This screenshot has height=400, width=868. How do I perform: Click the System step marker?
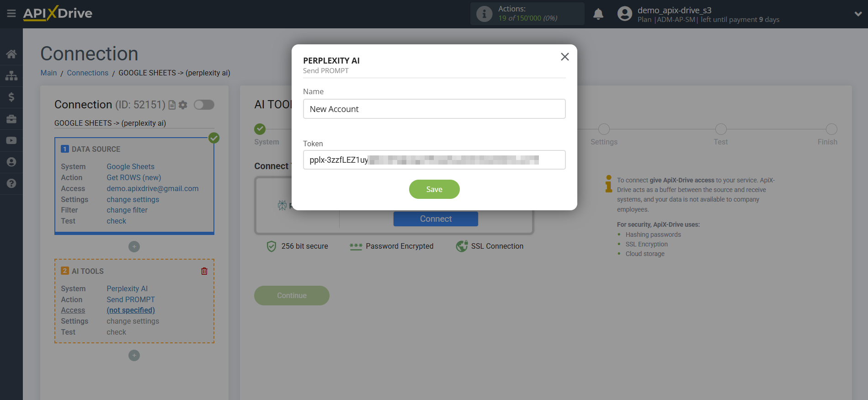[260, 129]
